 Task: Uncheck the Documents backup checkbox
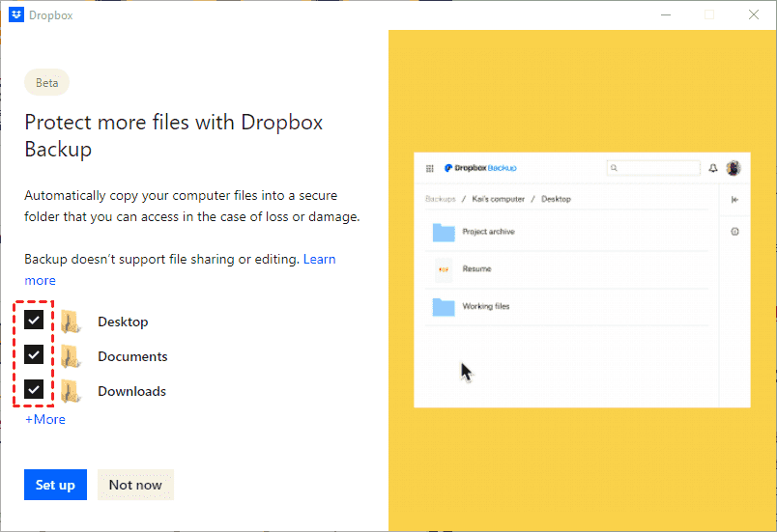click(34, 355)
